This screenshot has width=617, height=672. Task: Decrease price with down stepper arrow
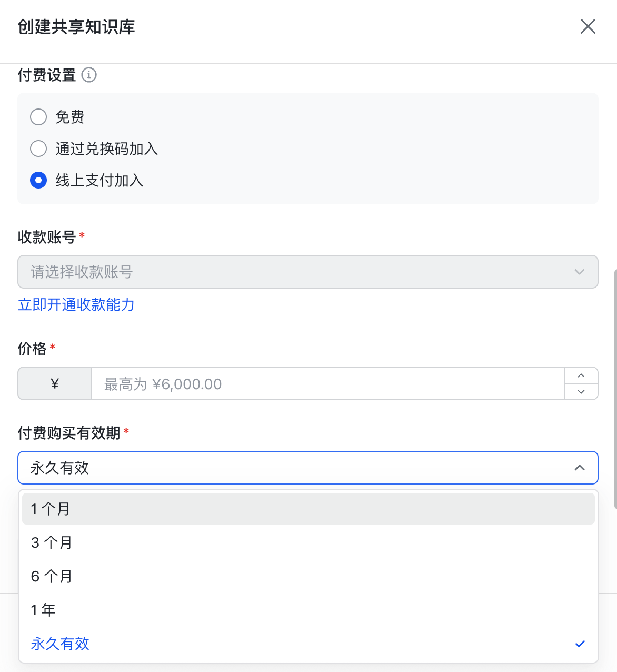[581, 392]
